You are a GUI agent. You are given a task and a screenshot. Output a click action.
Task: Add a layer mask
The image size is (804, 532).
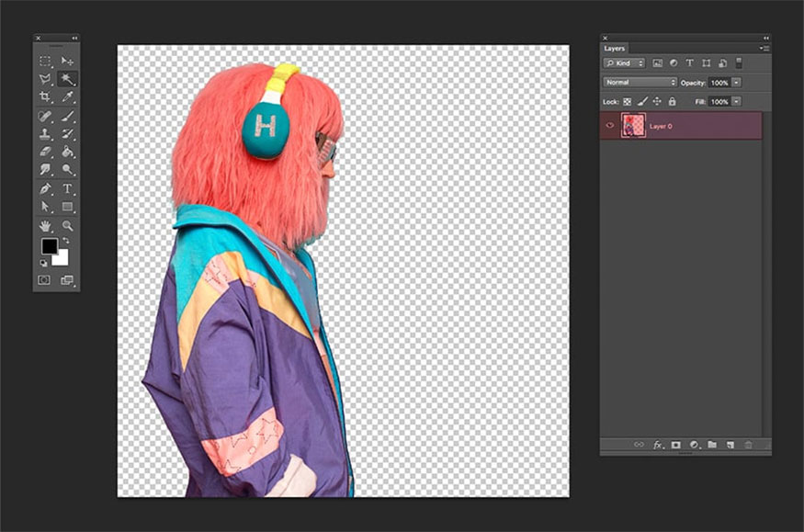pos(675,445)
